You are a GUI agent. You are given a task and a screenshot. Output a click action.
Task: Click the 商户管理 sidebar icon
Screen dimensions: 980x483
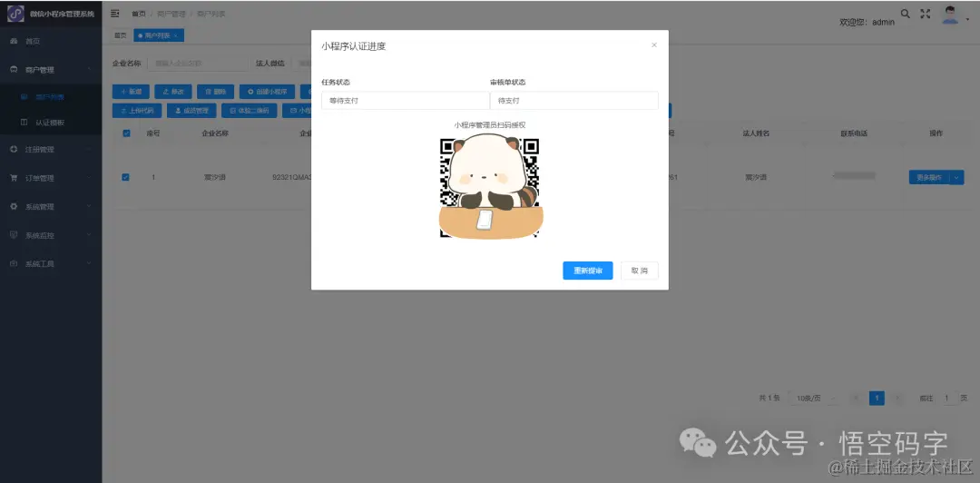(x=14, y=69)
